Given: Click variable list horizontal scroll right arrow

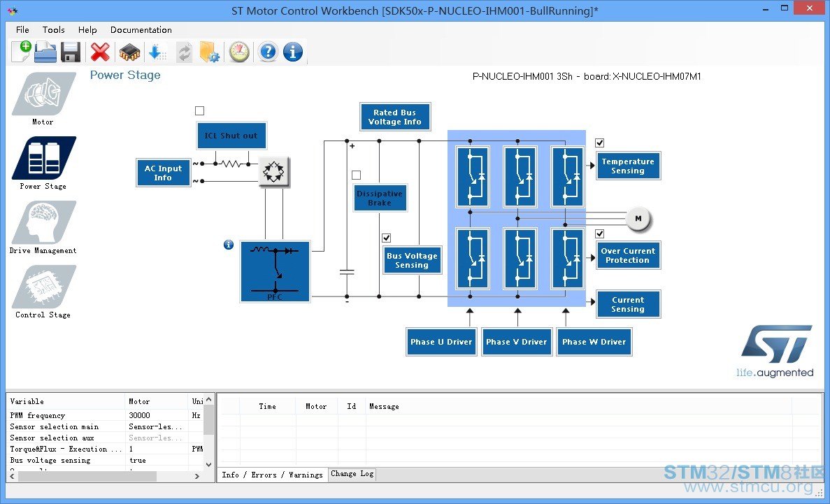Looking at the screenshot, I should coord(197,476).
